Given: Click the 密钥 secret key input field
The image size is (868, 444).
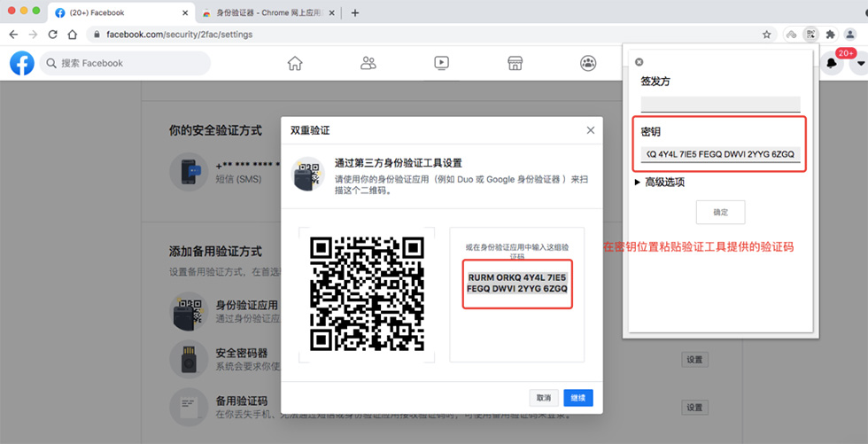Looking at the screenshot, I should point(720,154).
